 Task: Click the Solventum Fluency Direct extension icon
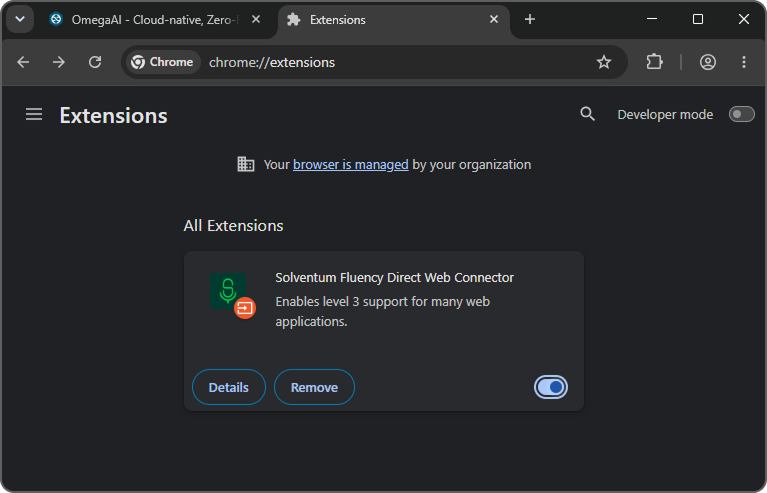[228, 291]
